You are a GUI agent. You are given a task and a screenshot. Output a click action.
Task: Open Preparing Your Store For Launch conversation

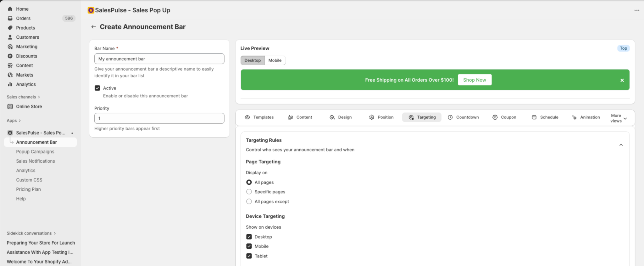[41, 243]
